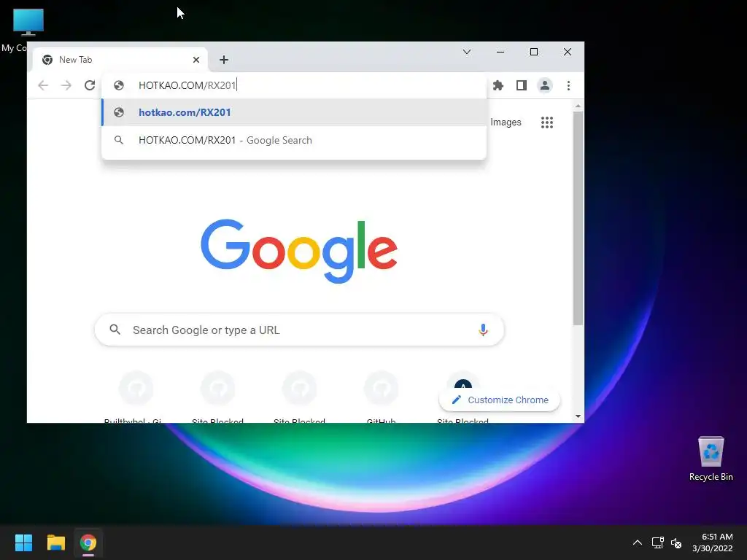Click the Search Google or type a URL box

(299, 330)
